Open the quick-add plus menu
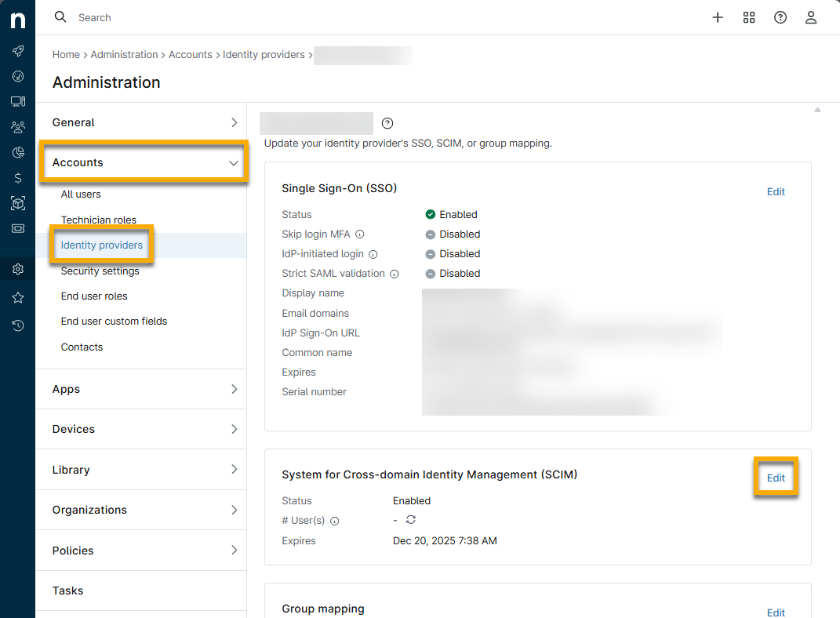The height and width of the screenshot is (618, 840). point(718,17)
